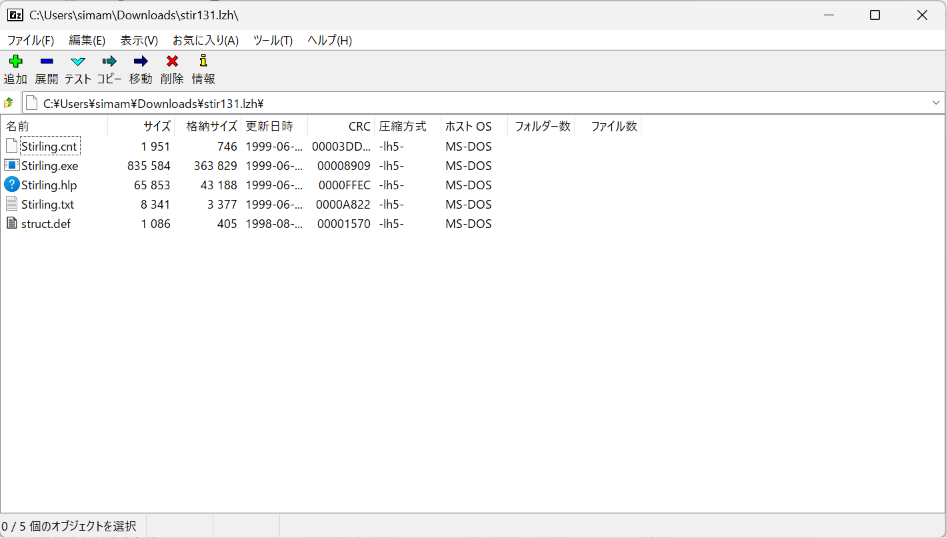Click the Stirling.cnt file icon
Image resolution: width=947 pixels, height=538 pixels.
(x=11, y=146)
